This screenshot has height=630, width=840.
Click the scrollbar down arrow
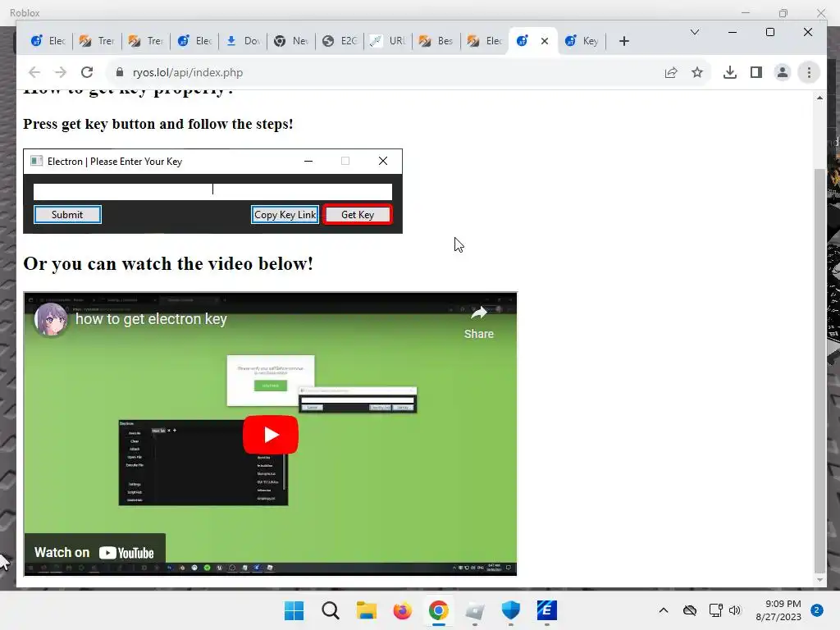(819, 580)
